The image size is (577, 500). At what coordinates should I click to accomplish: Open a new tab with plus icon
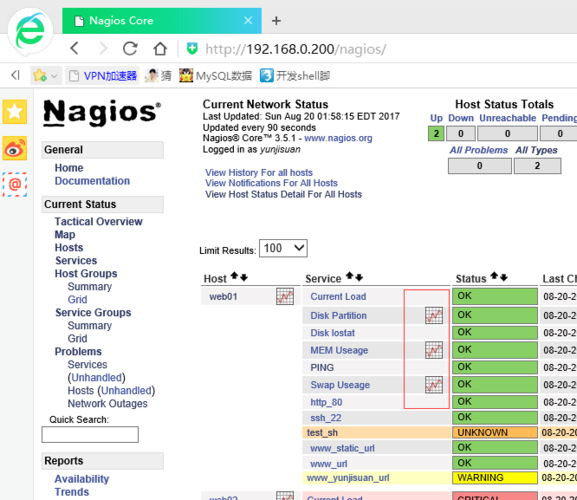click(276, 21)
